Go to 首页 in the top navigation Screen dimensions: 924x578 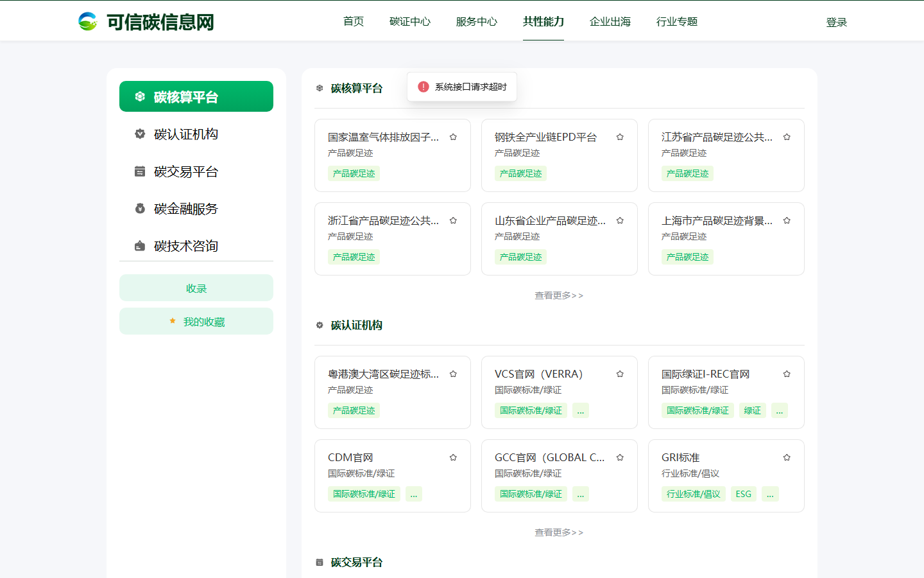(x=354, y=21)
